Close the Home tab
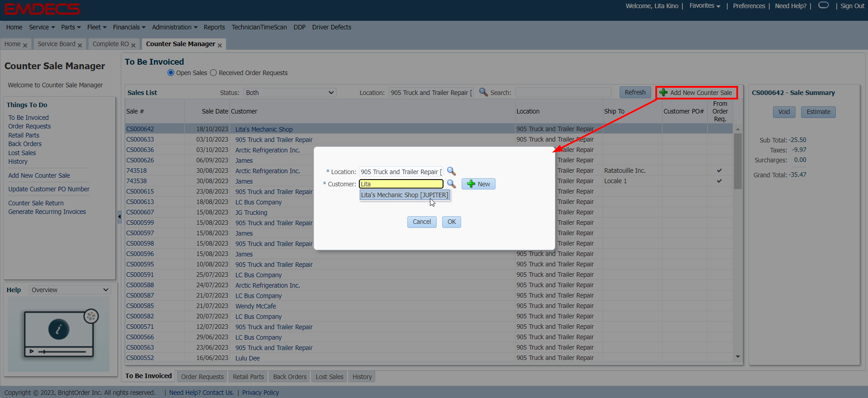This screenshot has height=398, width=868. coord(25,45)
